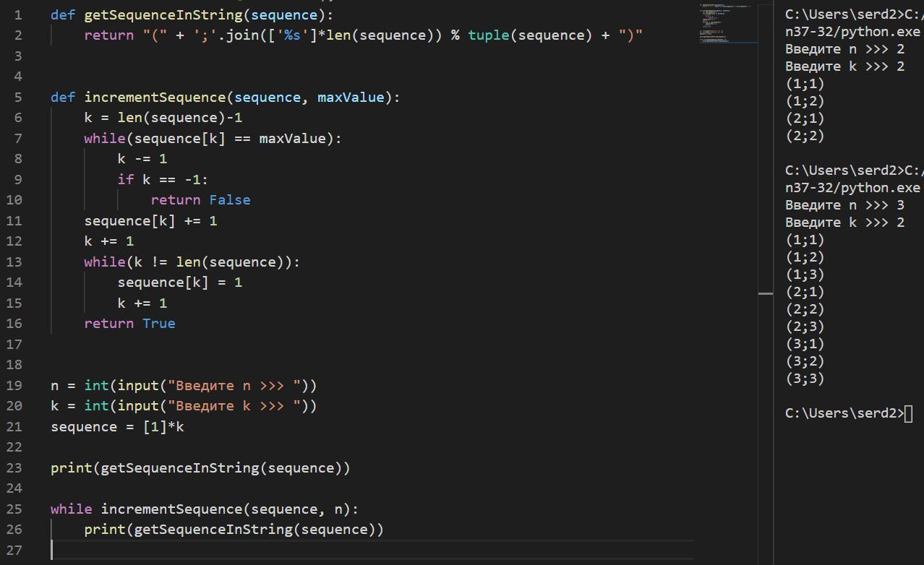This screenshot has width=924, height=565.
Task: Select line number 5 in gutter
Action: 17,97
